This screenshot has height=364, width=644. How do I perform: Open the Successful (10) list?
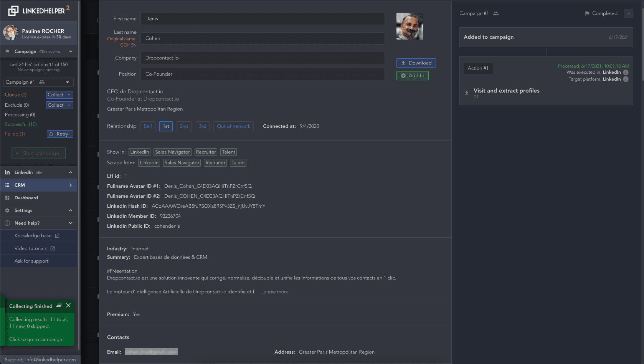[21, 124]
